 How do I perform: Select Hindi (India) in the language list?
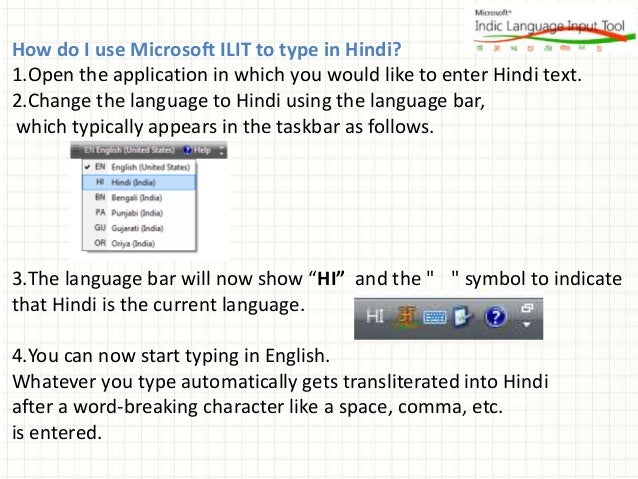139,182
